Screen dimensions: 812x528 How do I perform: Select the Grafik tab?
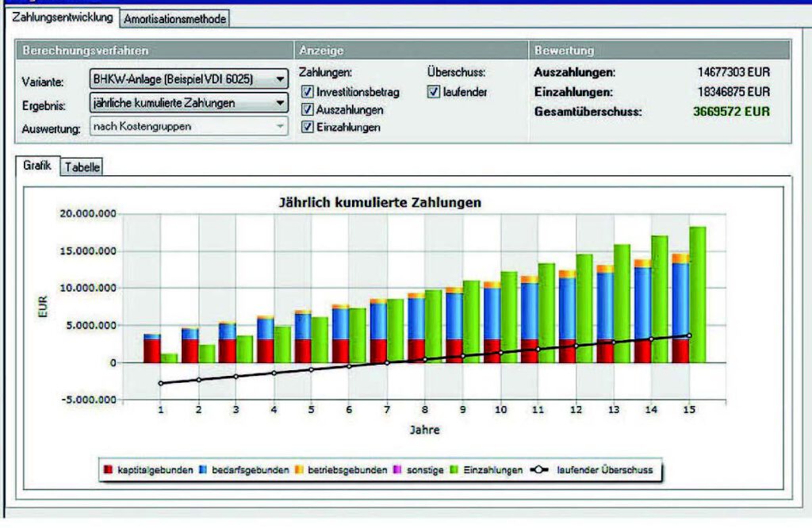[x=37, y=166]
